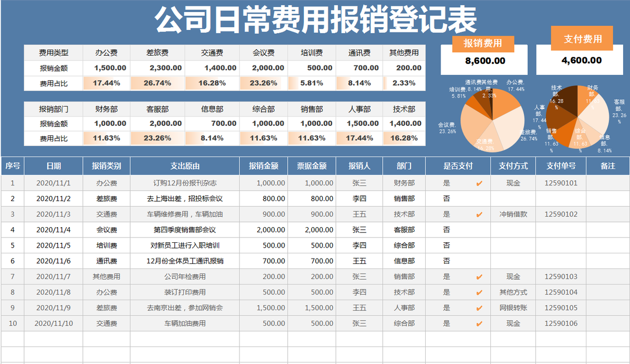Screen dimensions: 630x364
Task: Click the checkmark beside 冲销借款 payment row
Action: (478, 214)
